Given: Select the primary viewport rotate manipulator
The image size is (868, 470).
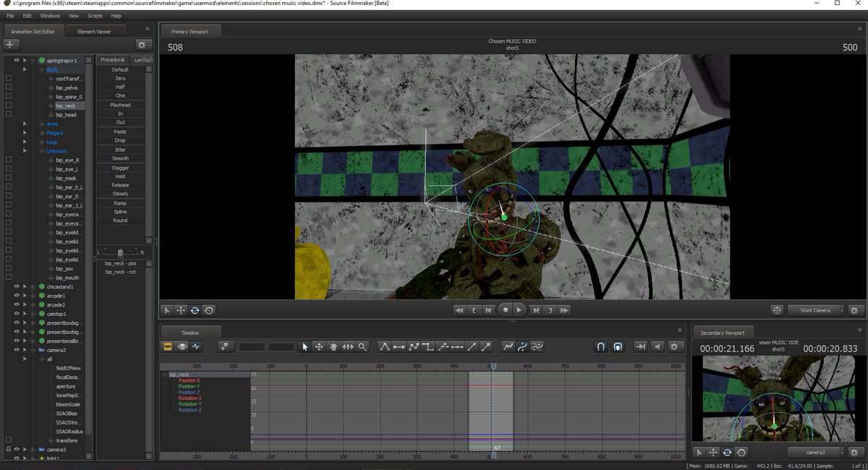Looking at the screenshot, I should pos(195,310).
